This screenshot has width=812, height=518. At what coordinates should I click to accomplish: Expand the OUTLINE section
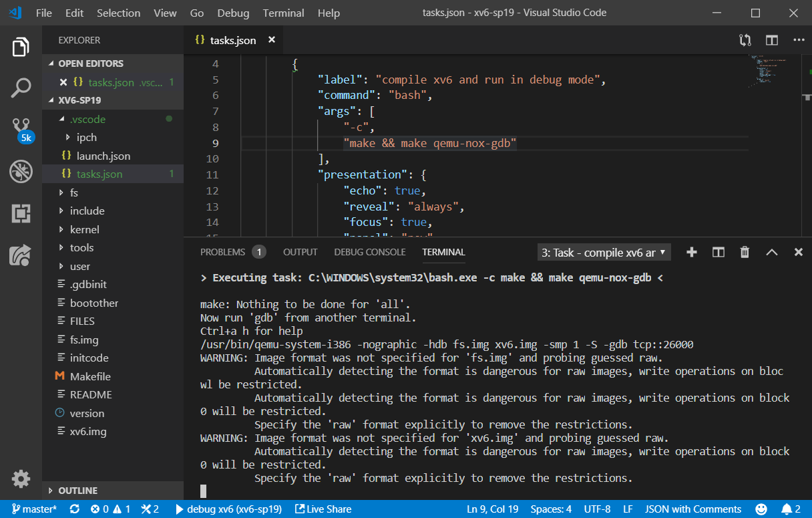point(77,491)
